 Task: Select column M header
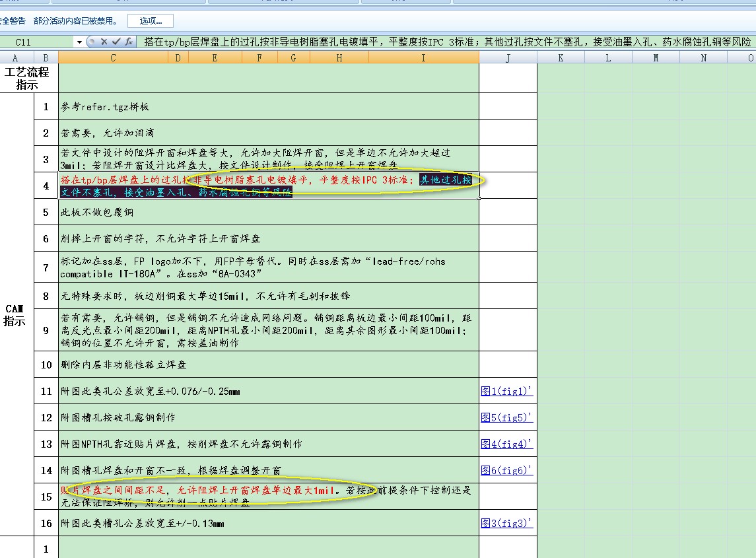[x=656, y=58]
